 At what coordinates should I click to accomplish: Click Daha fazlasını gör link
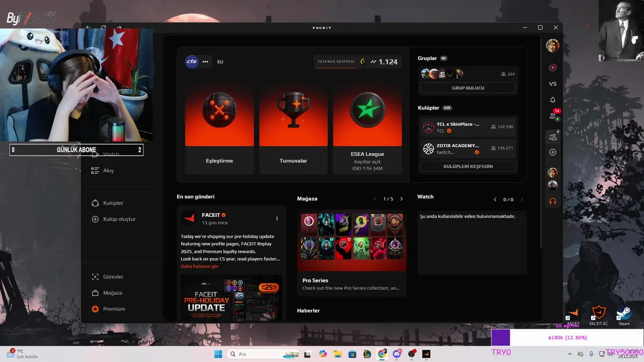click(200, 266)
